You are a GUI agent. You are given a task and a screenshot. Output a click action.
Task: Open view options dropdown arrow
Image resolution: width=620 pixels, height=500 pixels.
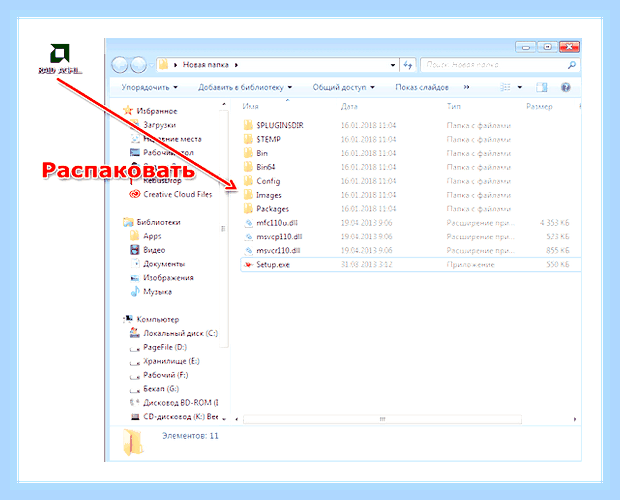(x=520, y=87)
